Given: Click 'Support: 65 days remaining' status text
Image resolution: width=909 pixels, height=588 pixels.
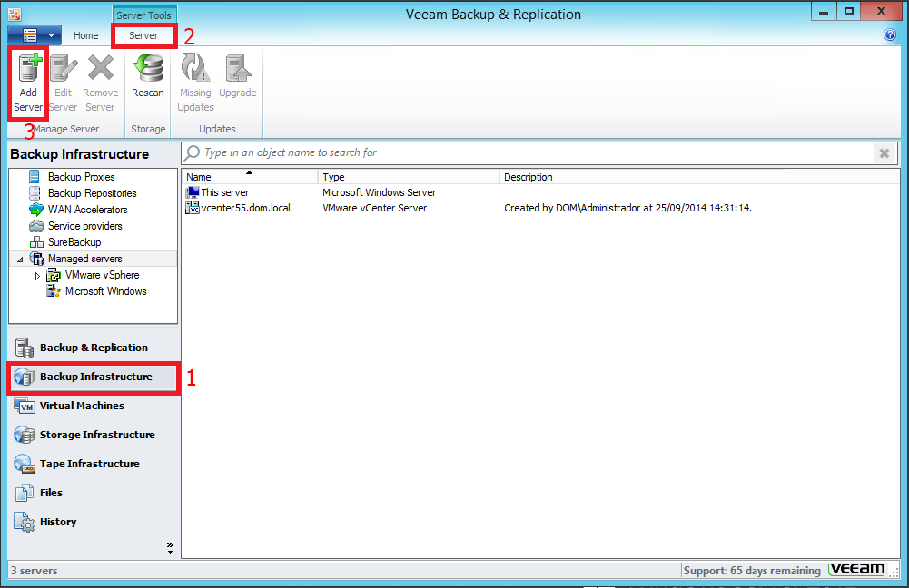Looking at the screenshot, I should click(x=752, y=571).
